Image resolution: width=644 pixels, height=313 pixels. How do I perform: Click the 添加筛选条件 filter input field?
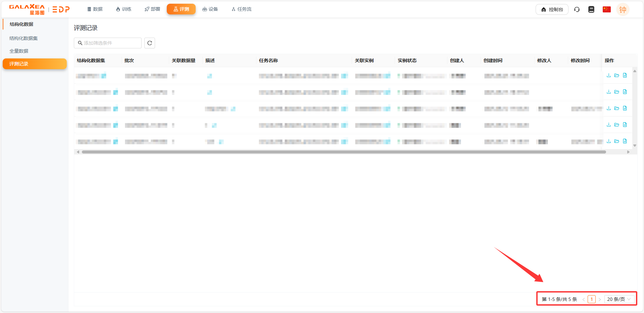point(107,43)
